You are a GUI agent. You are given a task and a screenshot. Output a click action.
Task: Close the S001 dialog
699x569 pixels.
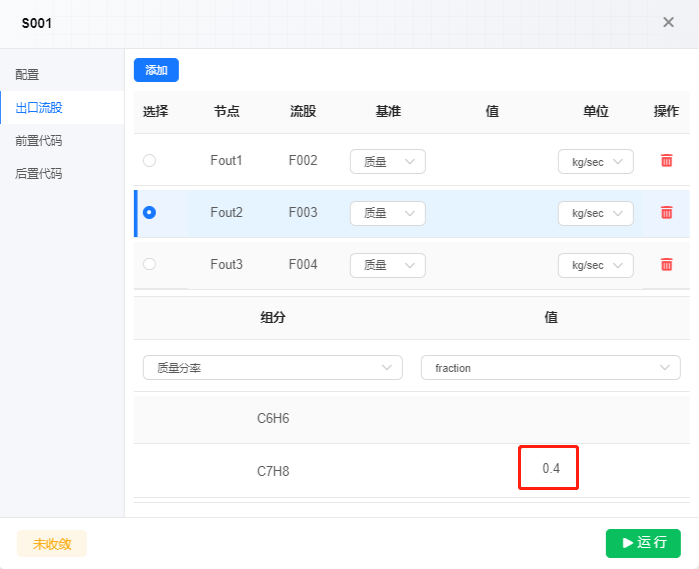pos(668,22)
